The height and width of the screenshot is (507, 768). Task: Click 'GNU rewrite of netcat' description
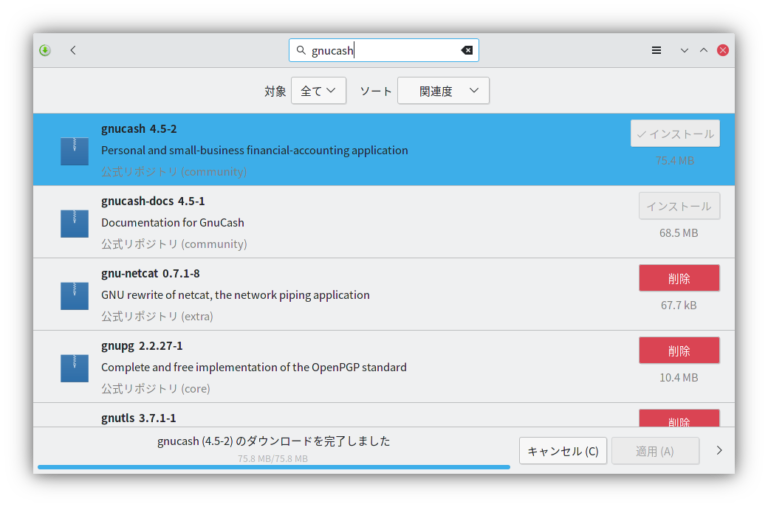(236, 295)
